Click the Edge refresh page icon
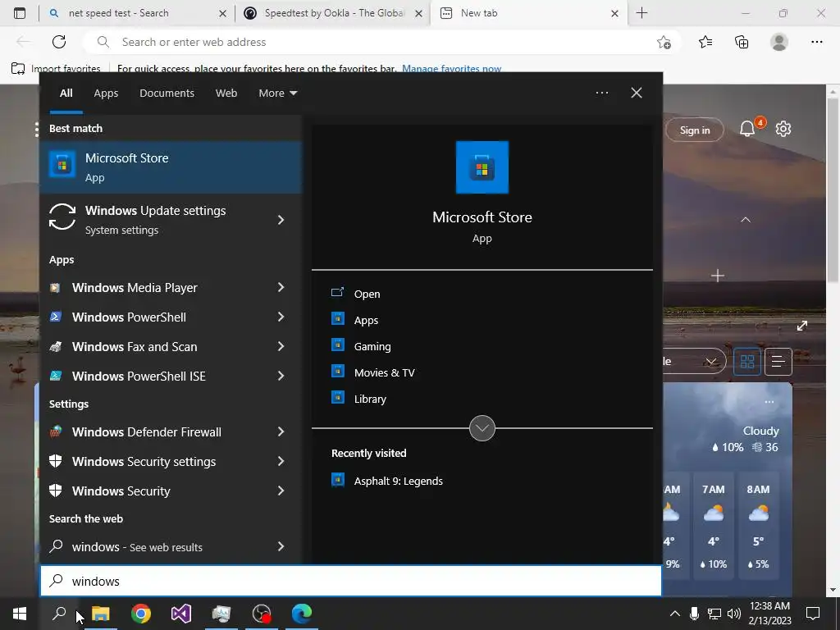This screenshot has height=630, width=840. 59,42
